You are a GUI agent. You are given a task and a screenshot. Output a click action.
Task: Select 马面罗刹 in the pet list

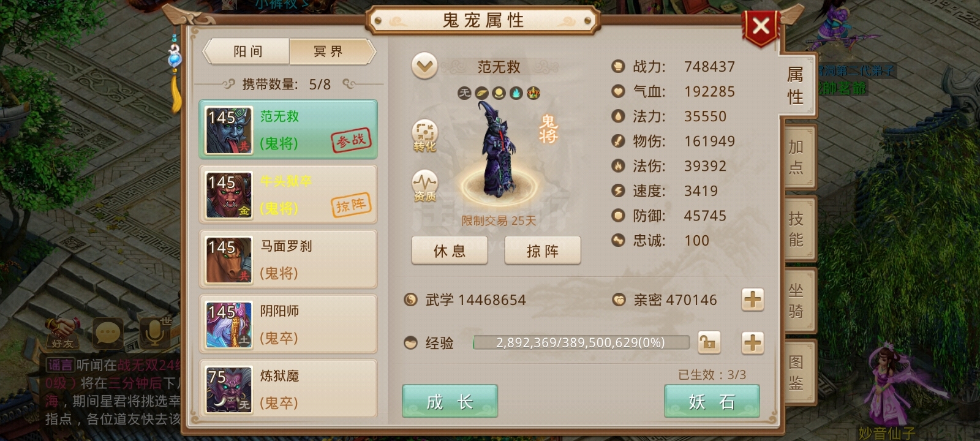click(x=288, y=259)
